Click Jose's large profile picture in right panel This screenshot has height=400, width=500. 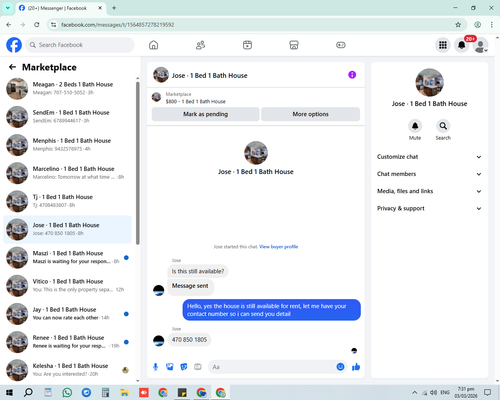point(429,83)
